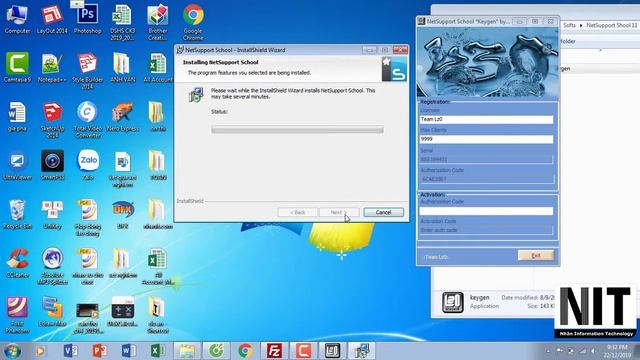Select the UniKey desktop icon
Viewport: 640px width, 360px height.
(52, 214)
